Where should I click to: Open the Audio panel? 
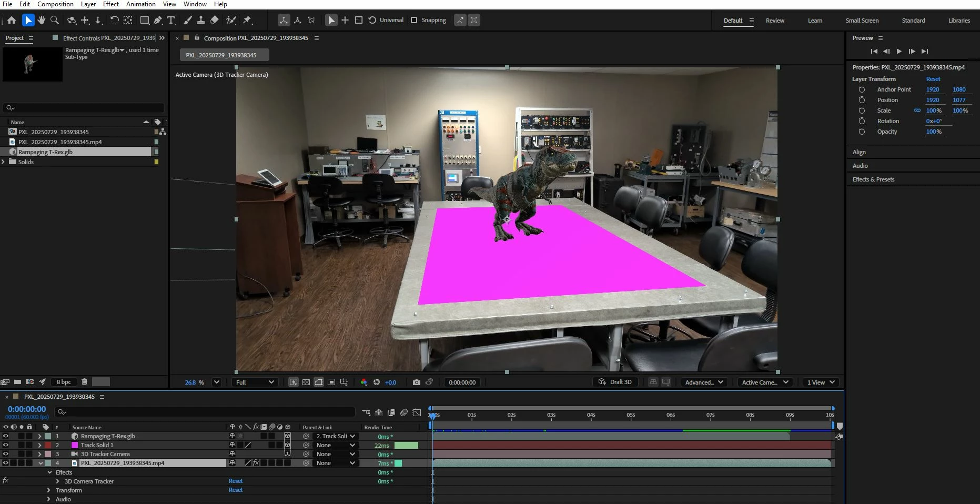860,166
